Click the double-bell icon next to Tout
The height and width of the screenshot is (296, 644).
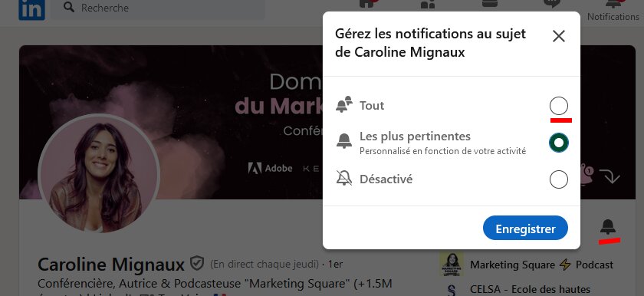coord(344,104)
